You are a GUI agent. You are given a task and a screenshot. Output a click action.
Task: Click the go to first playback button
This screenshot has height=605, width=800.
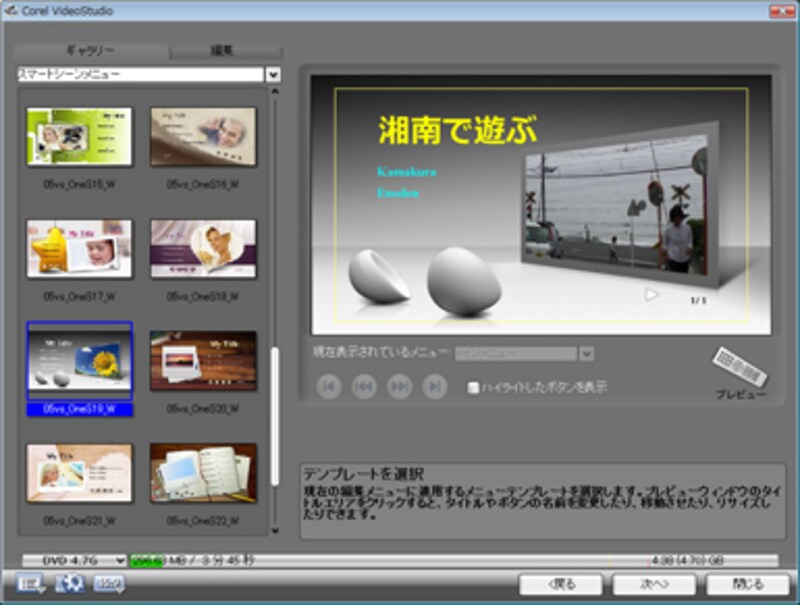pyautogui.click(x=328, y=387)
